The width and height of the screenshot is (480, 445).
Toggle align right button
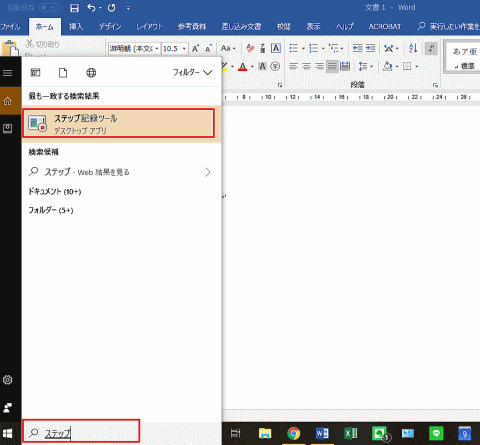click(319, 66)
